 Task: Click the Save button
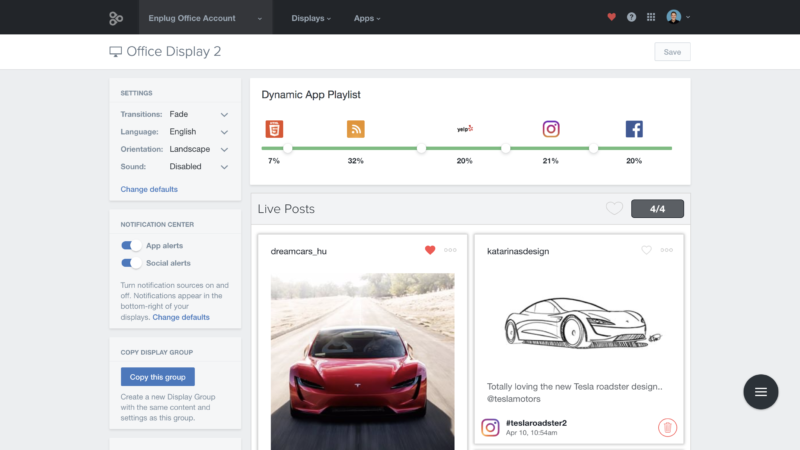coord(672,52)
